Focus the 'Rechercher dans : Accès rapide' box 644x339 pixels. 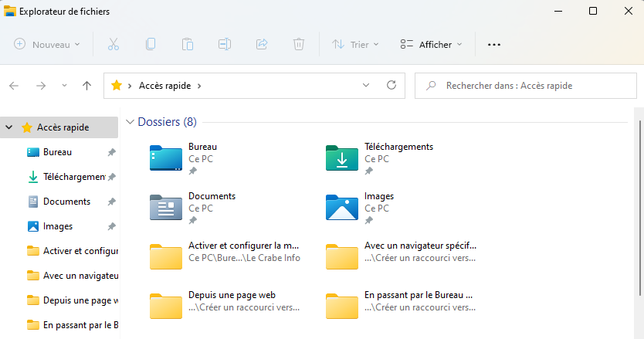(526, 86)
